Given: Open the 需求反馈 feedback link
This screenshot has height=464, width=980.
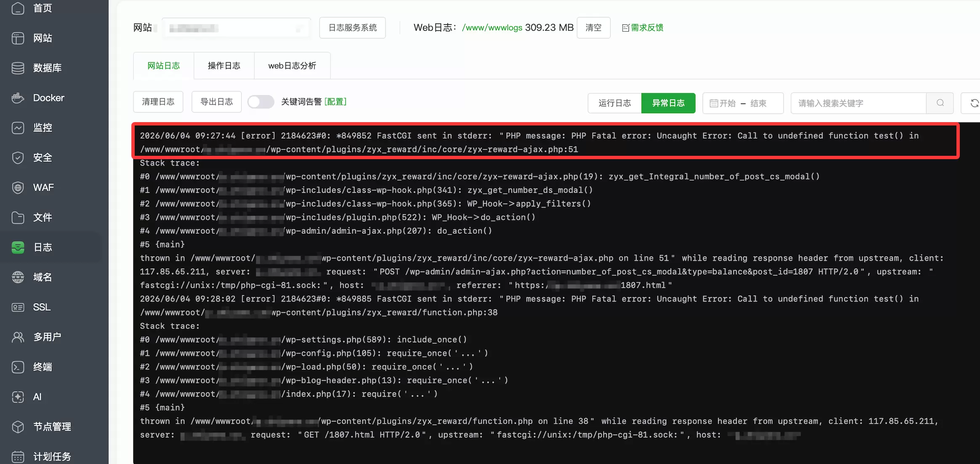Looking at the screenshot, I should (x=642, y=28).
